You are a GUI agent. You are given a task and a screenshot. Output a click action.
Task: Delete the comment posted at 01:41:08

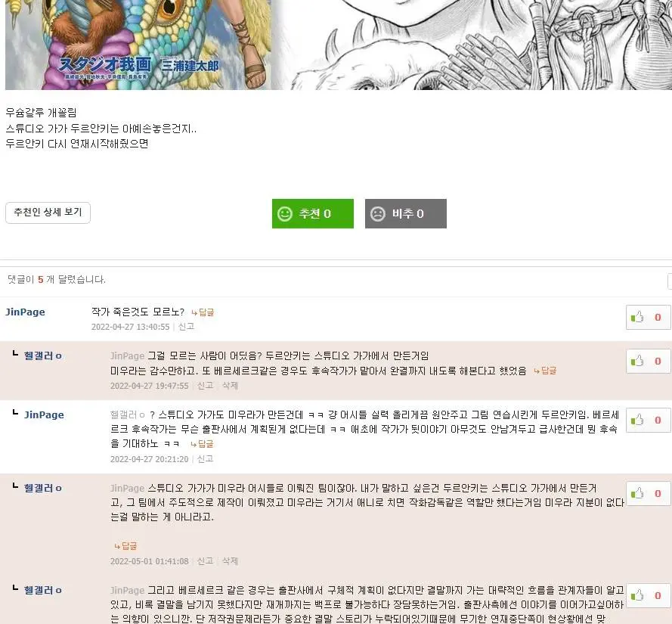click(x=230, y=561)
